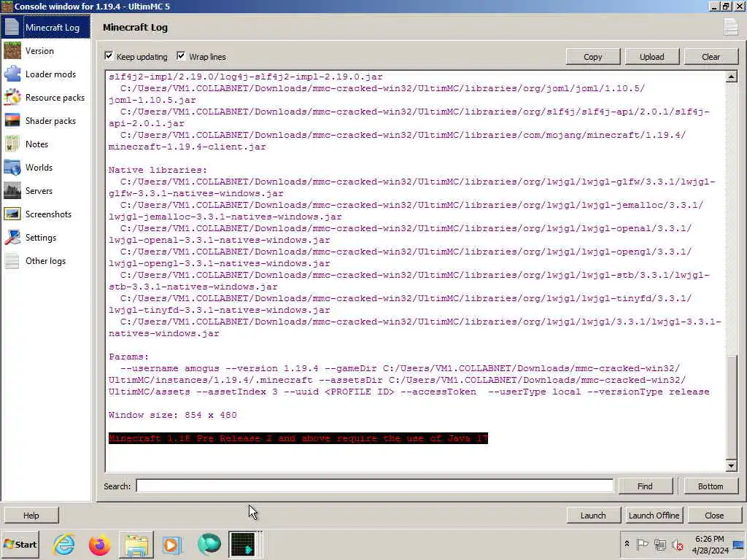Click the Loader mods puzzle icon

(x=12, y=74)
